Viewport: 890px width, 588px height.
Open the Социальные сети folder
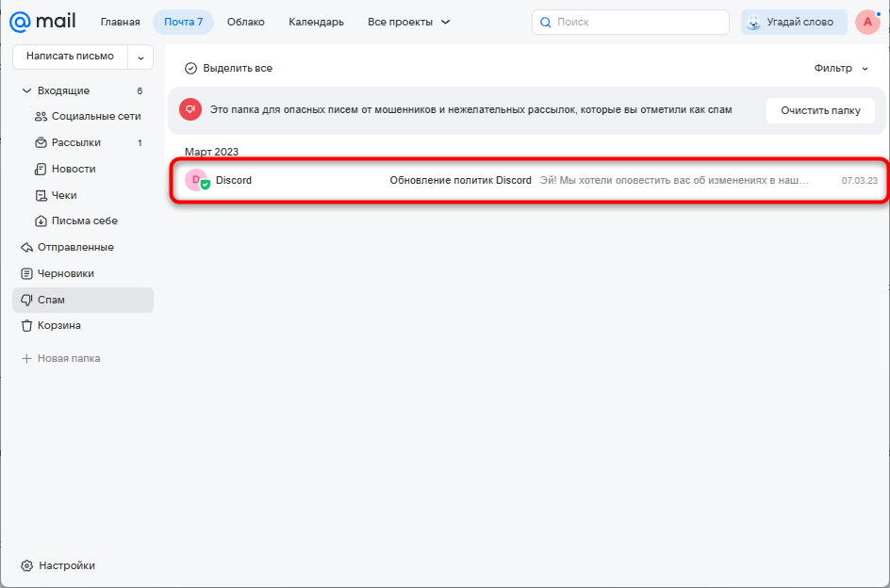(88, 116)
